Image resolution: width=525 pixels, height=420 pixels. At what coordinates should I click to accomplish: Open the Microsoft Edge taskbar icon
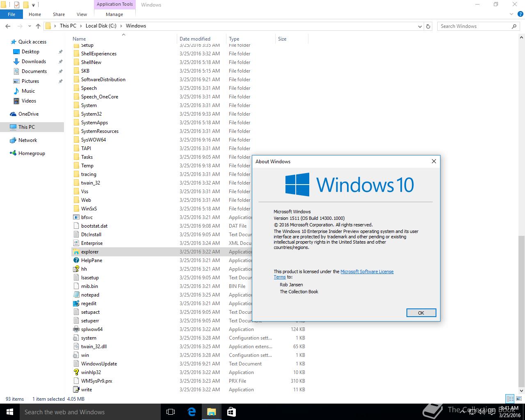click(192, 412)
